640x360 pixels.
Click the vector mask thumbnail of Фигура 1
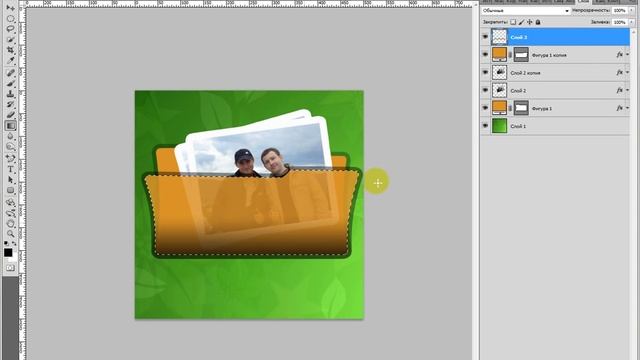(521, 108)
